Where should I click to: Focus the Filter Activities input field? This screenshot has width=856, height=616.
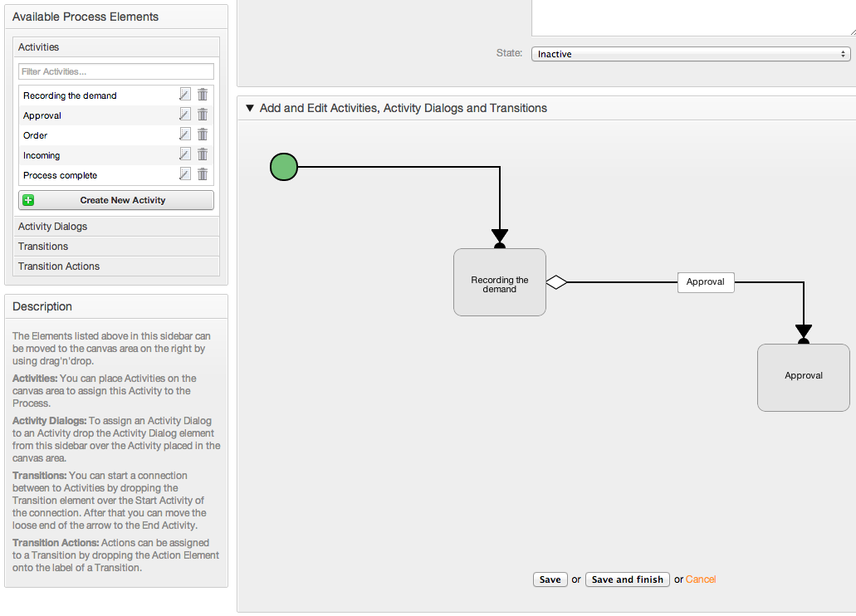click(116, 72)
